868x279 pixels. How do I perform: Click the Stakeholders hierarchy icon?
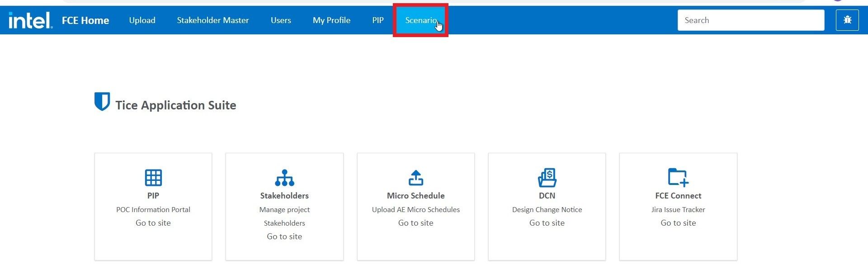(x=284, y=178)
